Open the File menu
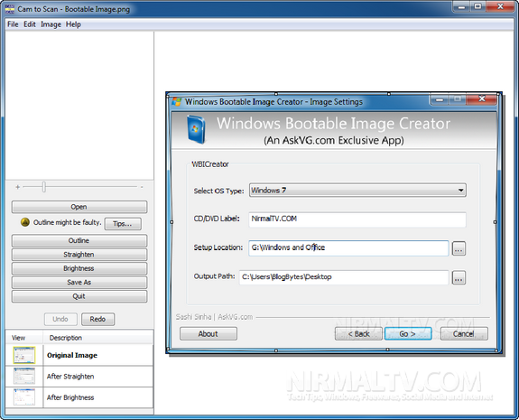The height and width of the screenshot is (420, 519). click(13, 24)
